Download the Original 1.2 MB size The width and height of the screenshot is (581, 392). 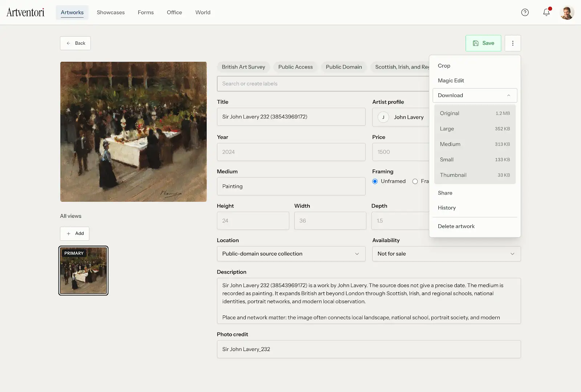tap(475, 113)
